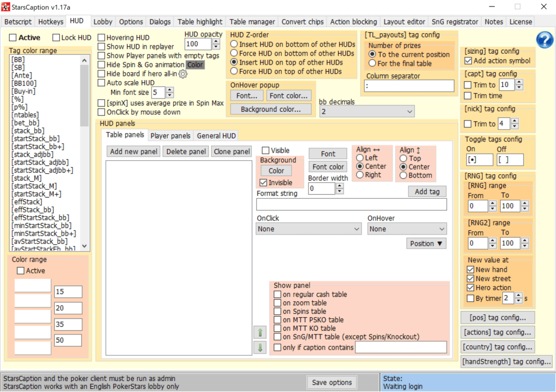Click the panel Font color button
556x392 pixels.
click(328, 167)
